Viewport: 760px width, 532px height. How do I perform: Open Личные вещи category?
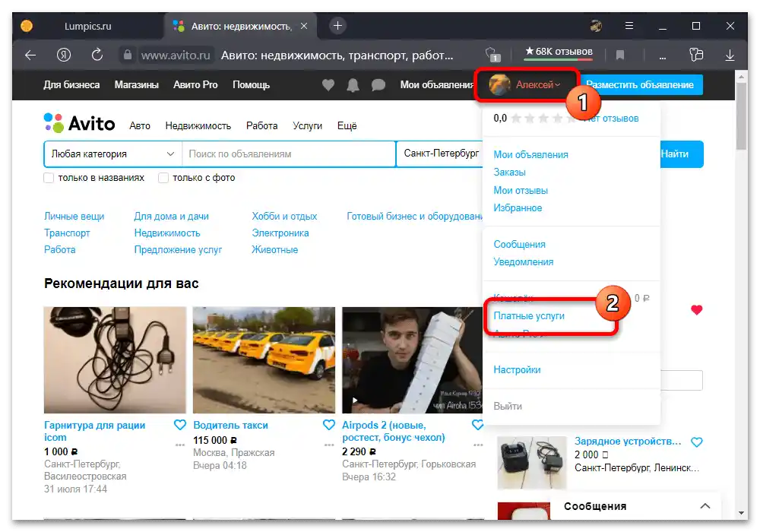[x=74, y=216]
